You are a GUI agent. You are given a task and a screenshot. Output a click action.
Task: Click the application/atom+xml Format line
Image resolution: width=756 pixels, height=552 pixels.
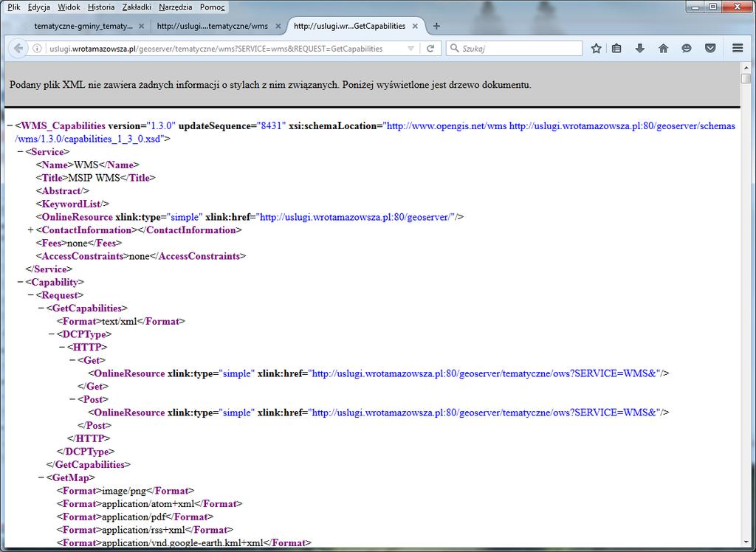click(149, 504)
